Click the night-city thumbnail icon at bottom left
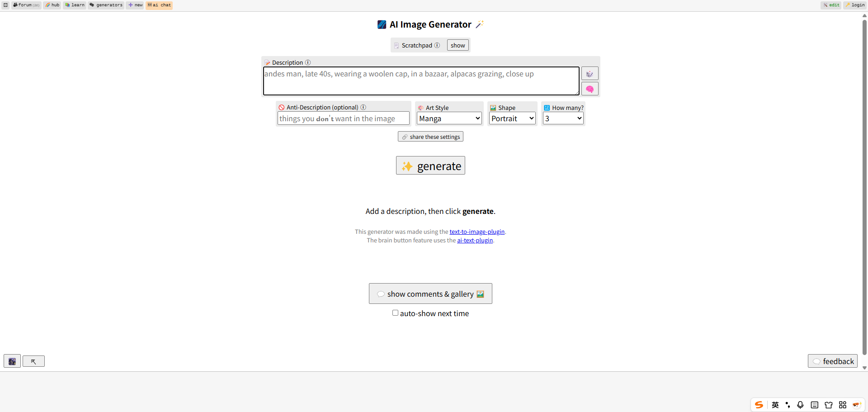The width and height of the screenshot is (868, 412). pyautogui.click(x=12, y=361)
